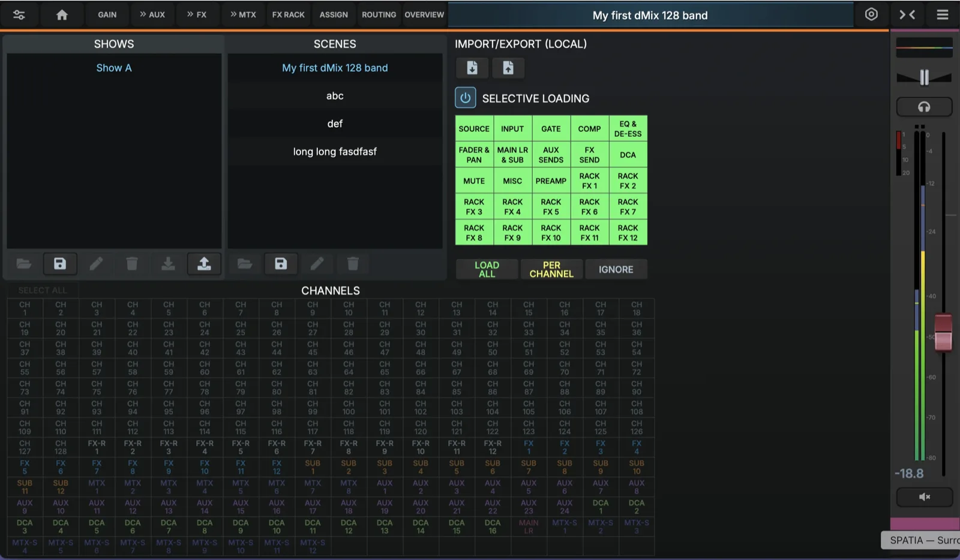Select SUB 1 cell in channels grid
The height and width of the screenshot is (560, 960).
coord(313,467)
